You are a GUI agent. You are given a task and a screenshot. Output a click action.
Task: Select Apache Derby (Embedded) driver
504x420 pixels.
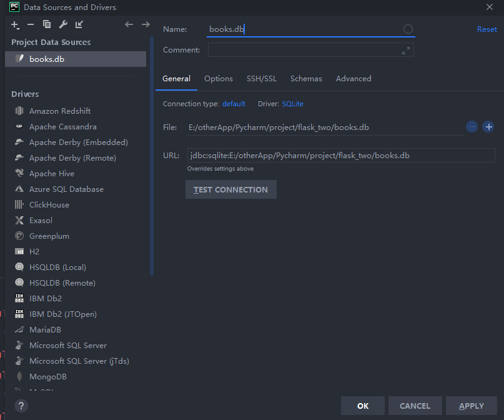tap(76, 142)
